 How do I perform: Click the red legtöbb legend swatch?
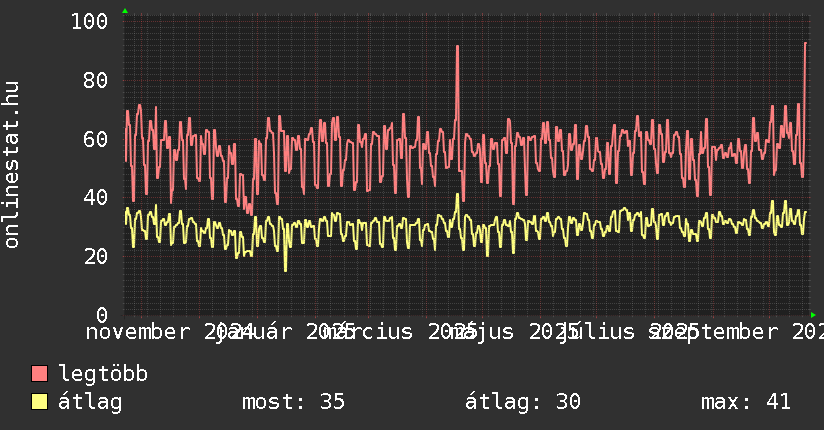click(x=40, y=374)
